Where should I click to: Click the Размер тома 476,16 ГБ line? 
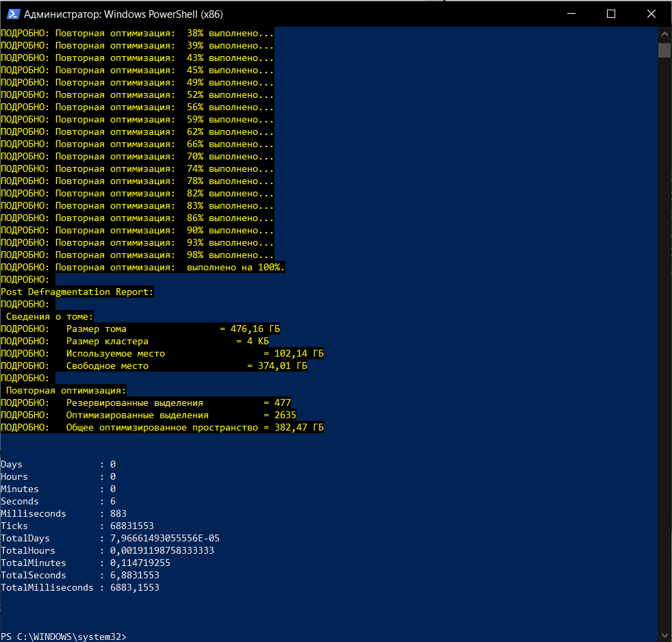tap(140, 329)
